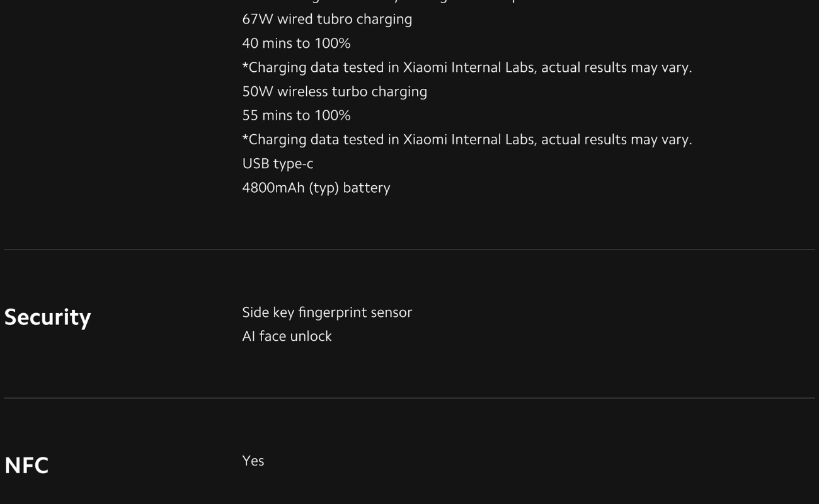Click the 4800mAh (typ) battery line
Viewport: 819px width, 504px height.
(x=316, y=188)
